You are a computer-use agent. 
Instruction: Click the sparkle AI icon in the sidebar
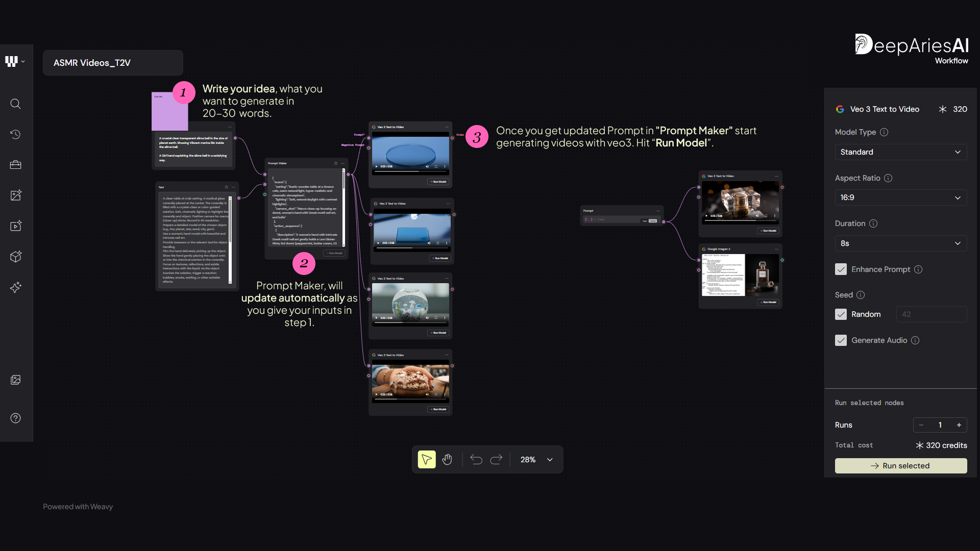coord(15,287)
